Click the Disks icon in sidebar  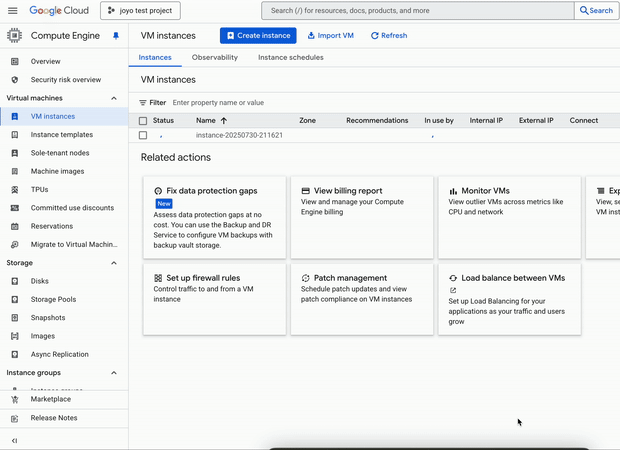point(14,281)
